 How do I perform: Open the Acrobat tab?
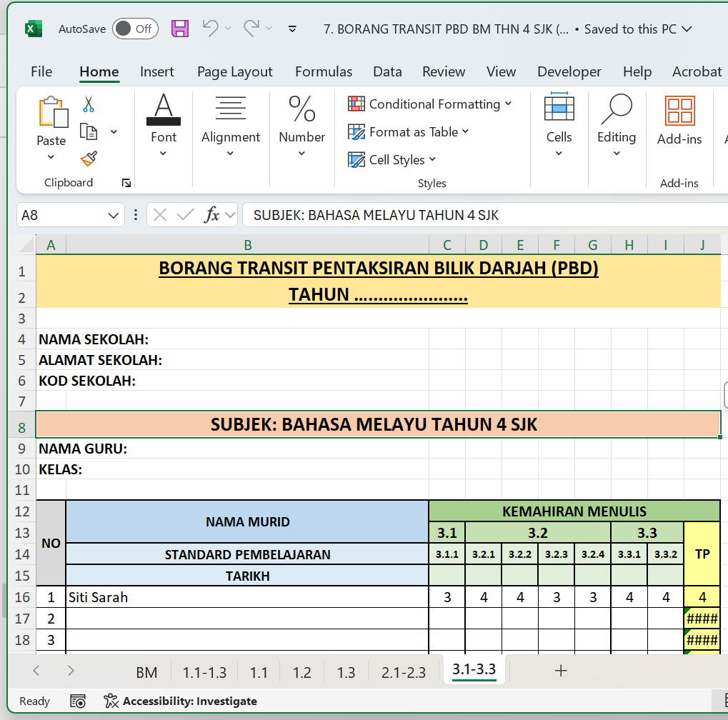pos(697,71)
